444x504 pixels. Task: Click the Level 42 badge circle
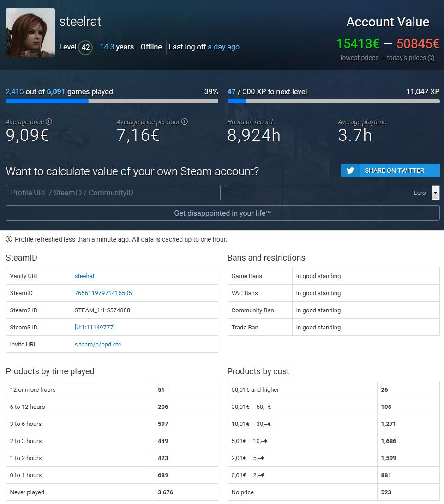pyautogui.click(x=85, y=47)
